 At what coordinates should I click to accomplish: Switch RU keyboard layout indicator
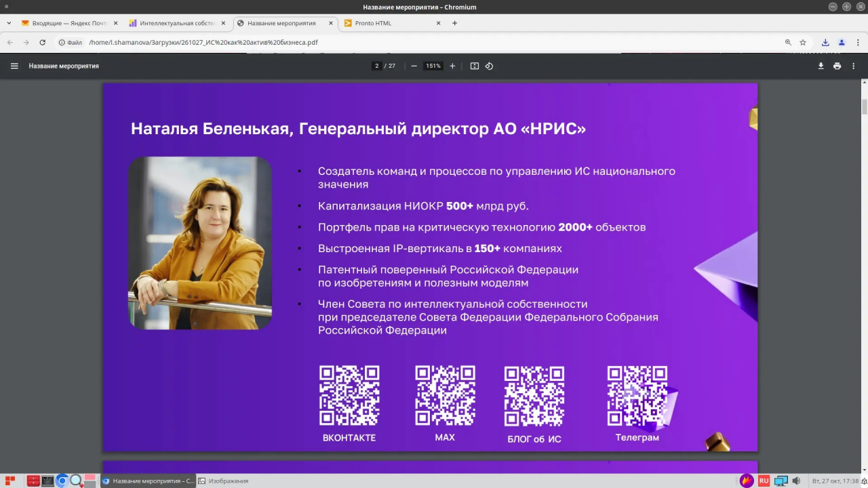point(764,481)
